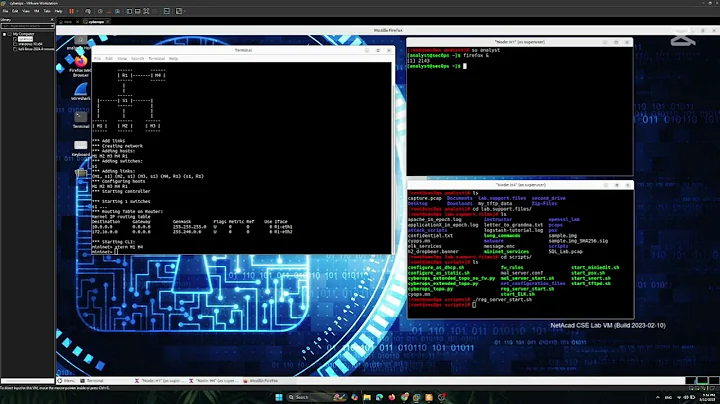
Task: Open the Terminal menu in Terminal window
Action: pos(157,59)
